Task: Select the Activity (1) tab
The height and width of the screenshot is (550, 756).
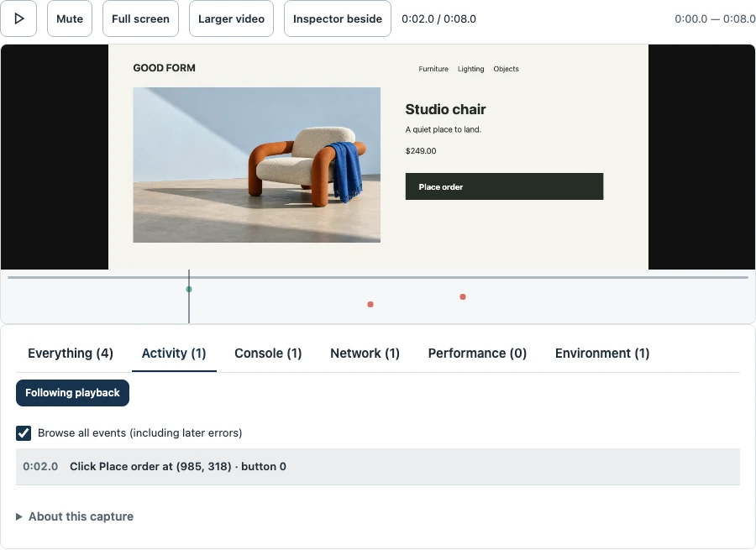Action: coord(174,354)
